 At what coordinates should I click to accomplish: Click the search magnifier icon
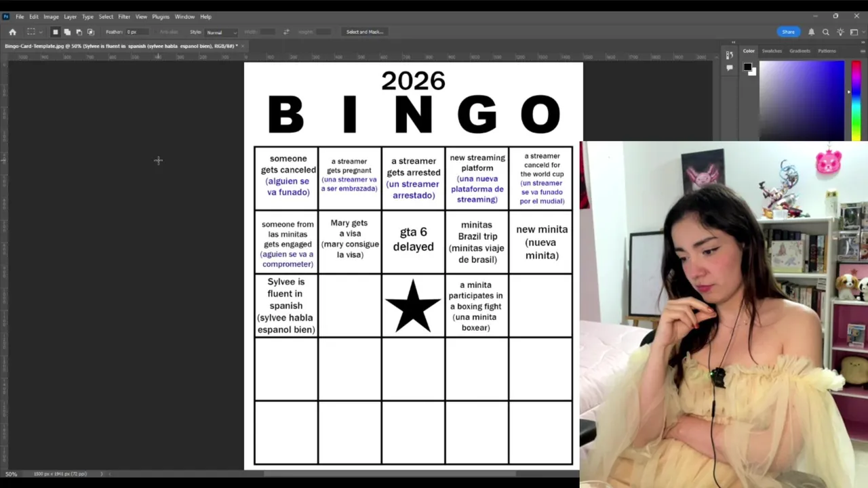pyautogui.click(x=825, y=32)
